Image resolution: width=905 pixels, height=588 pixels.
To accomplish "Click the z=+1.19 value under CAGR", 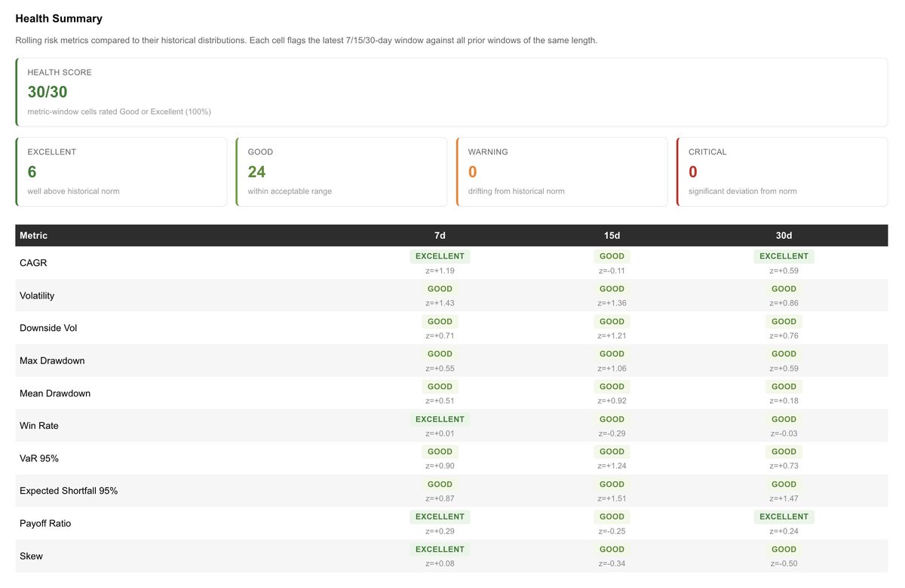I will coord(440,271).
